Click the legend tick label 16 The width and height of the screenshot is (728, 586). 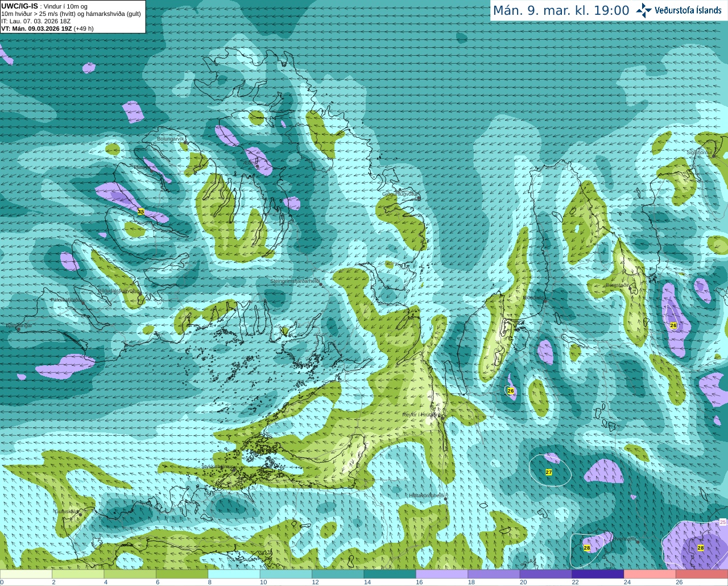pyautogui.click(x=419, y=582)
